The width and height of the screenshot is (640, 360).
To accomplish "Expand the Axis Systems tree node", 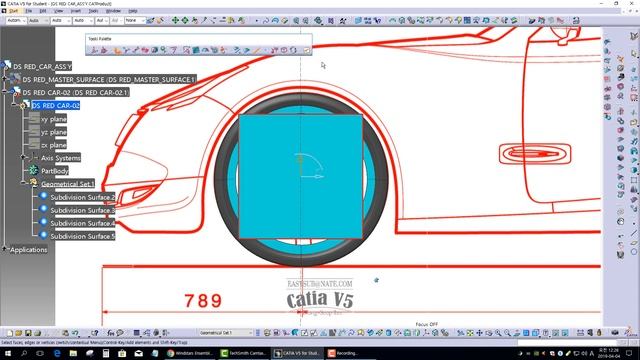I will [x=23, y=157].
